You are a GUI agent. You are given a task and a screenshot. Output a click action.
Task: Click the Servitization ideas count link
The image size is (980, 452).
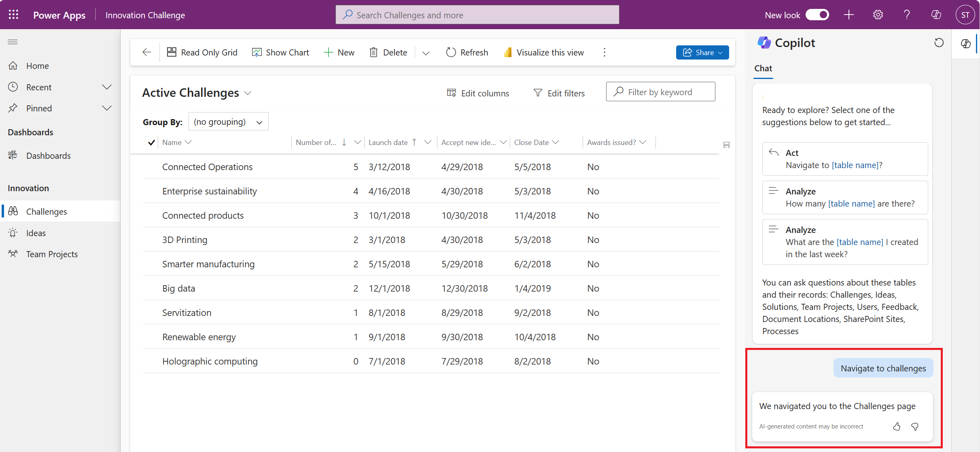[x=354, y=312]
